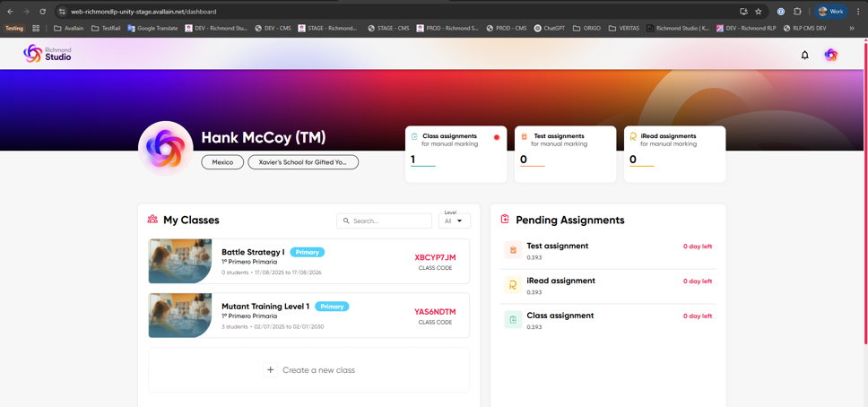868x407 pixels.
Task: Click the Richmond Studio logo
Action: tap(47, 54)
